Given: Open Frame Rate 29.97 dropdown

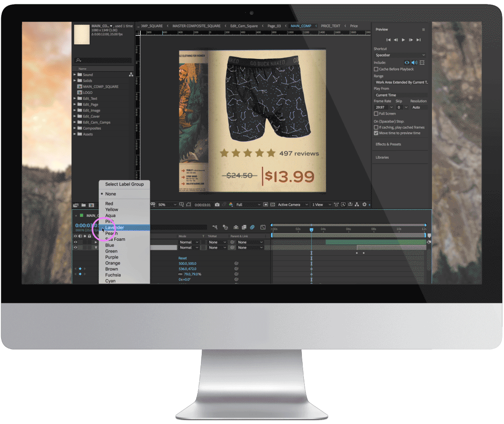Looking at the screenshot, I should 384,107.
